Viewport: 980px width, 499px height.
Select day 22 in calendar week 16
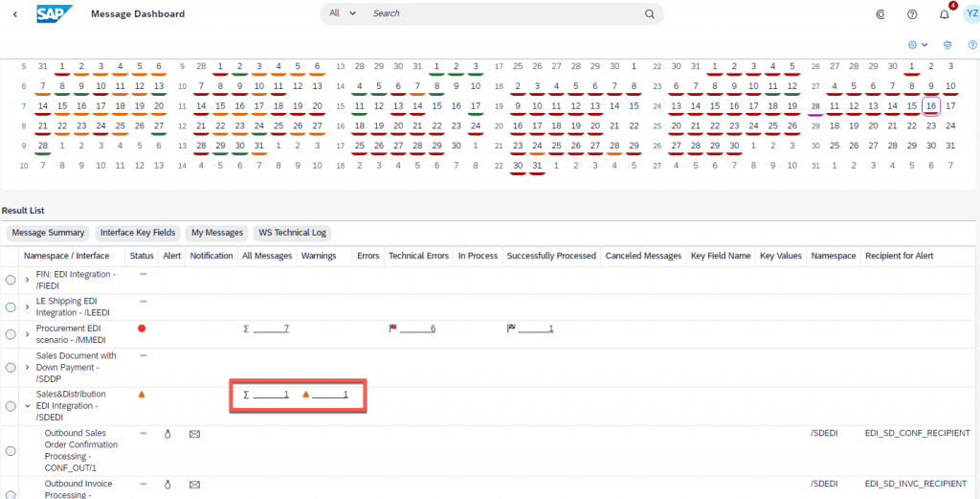pos(436,125)
